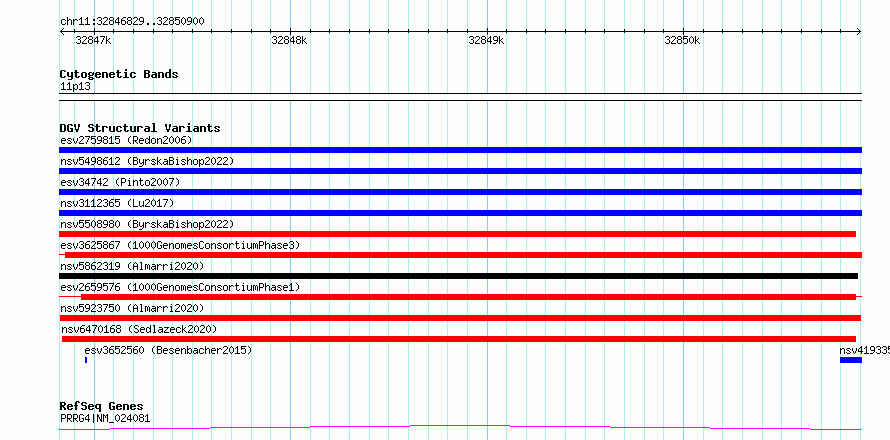The height and width of the screenshot is (440, 890).
Task: Click the 32847k ruler position
Action: [94, 40]
